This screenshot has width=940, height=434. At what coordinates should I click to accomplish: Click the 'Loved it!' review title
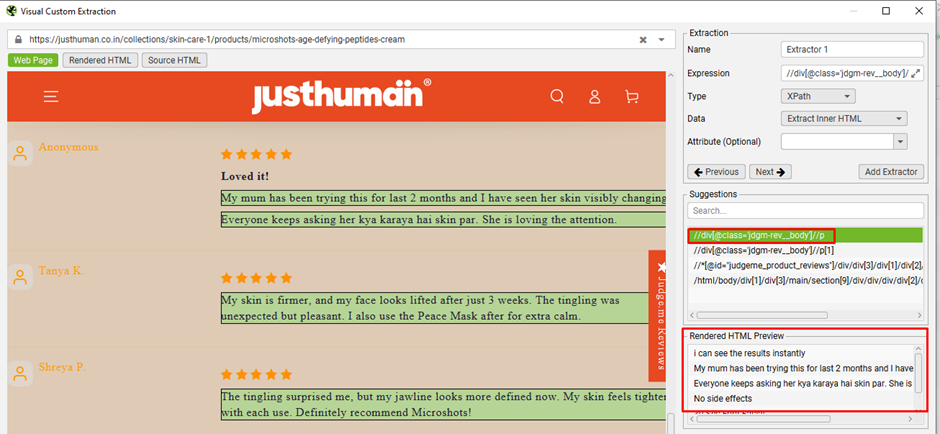point(245,177)
